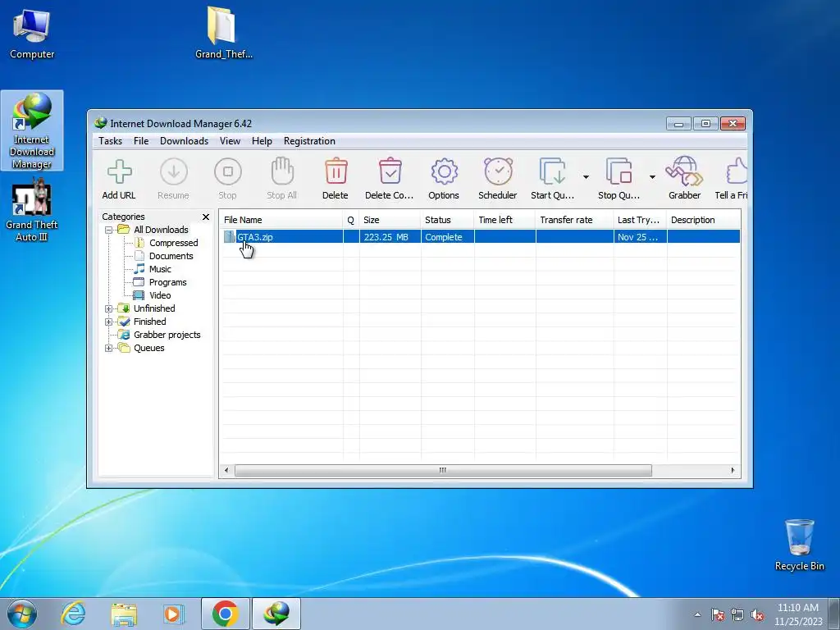
Task: Select the Video category
Action: [x=160, y=295]
